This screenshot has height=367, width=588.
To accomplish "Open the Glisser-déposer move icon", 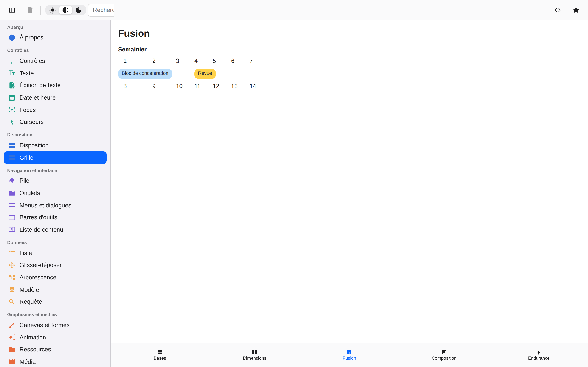I will [12, 265].
